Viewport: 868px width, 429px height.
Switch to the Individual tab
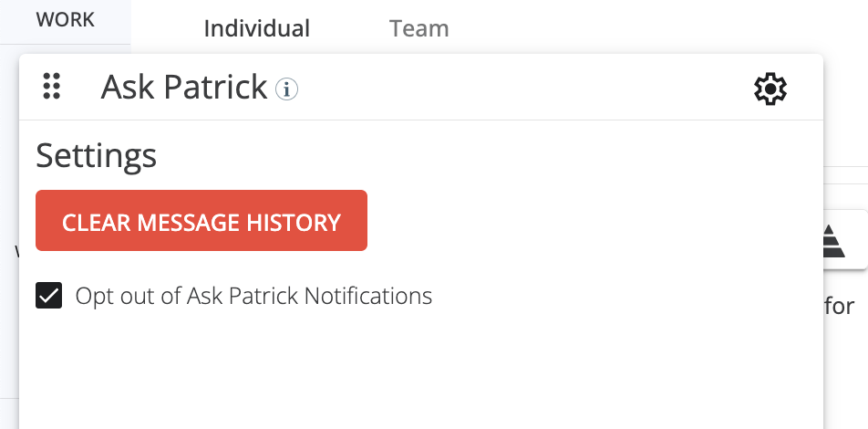(x=257, y=28)
